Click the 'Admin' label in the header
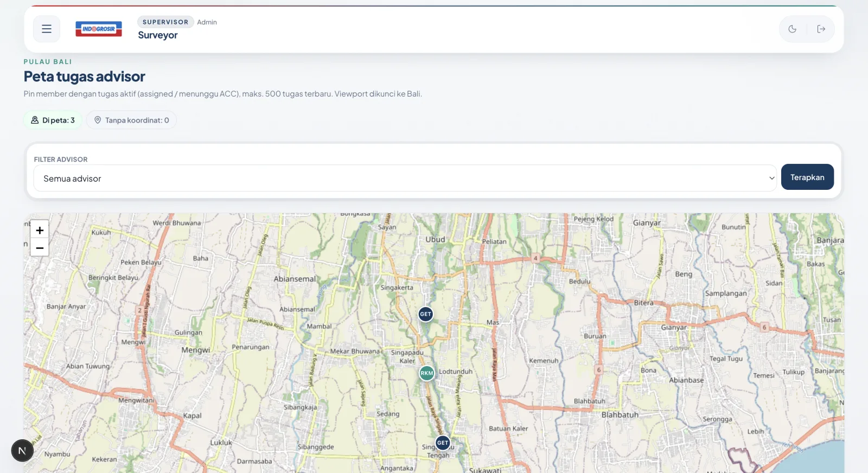The image size is (868, 473). pos(207,22)
